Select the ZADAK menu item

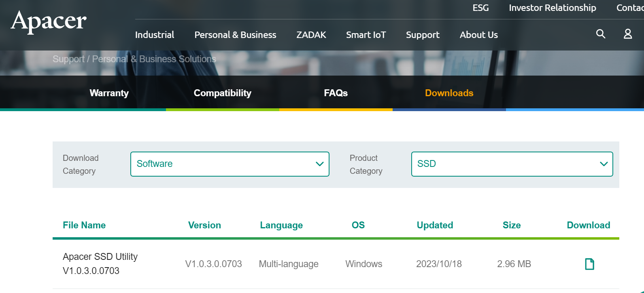[x=311, y=35]
